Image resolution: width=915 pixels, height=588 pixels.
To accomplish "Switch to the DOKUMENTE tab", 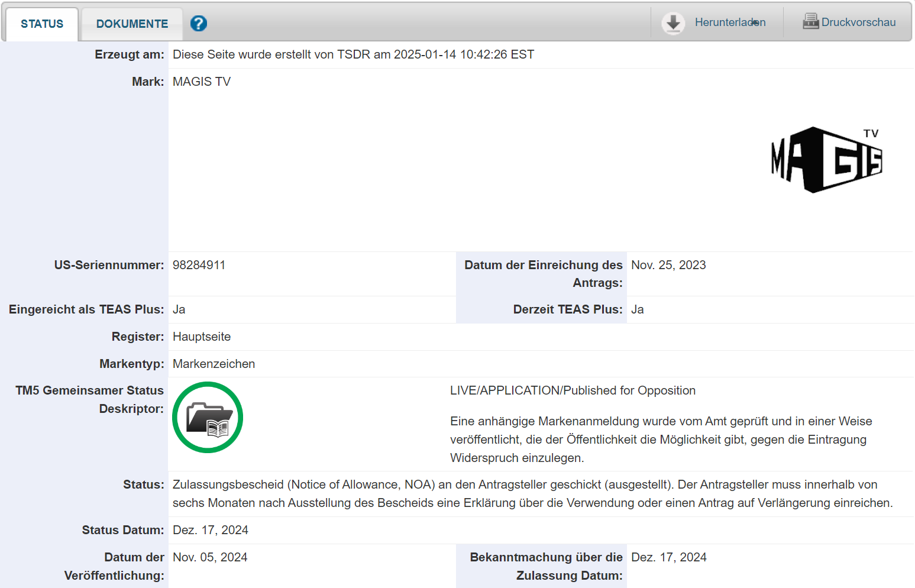I will [x=132, y=24].
